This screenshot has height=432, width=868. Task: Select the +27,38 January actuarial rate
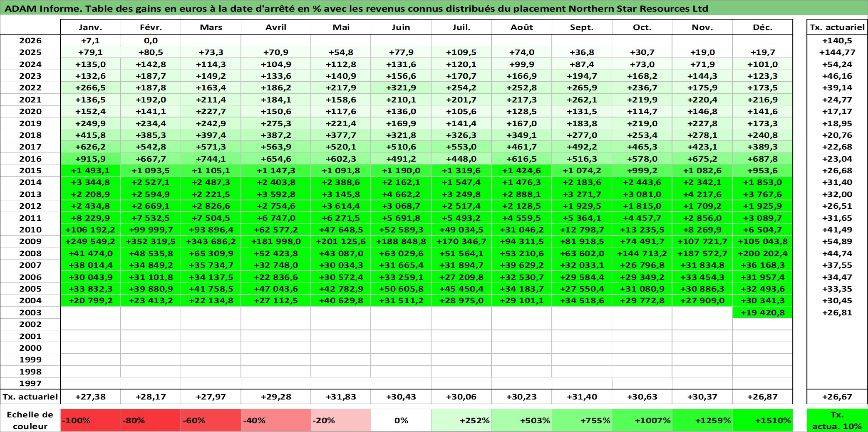(91, 397)
